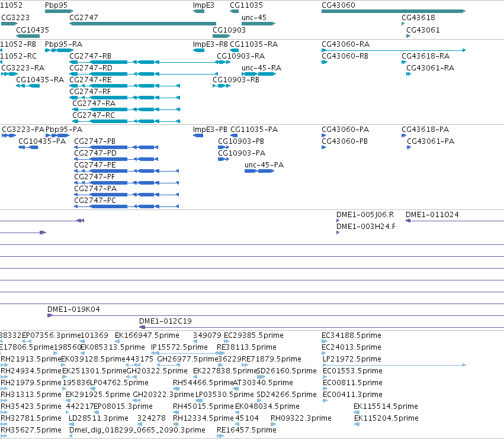Select the CG11035-PA protein label

coord(254,130)
